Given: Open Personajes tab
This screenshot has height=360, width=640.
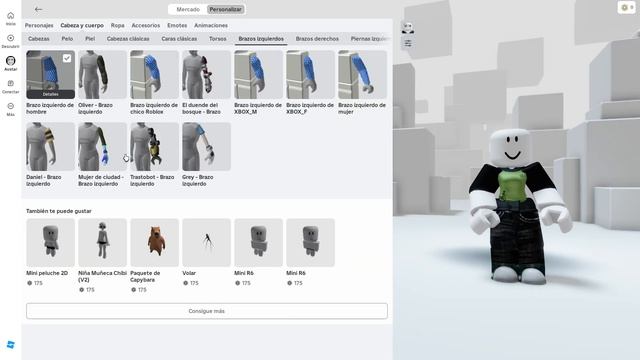Looking at the screenshot, I should (39, 25).
